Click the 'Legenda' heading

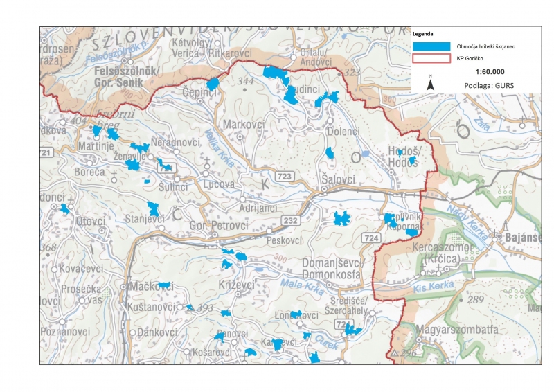(x=422, y=33)
